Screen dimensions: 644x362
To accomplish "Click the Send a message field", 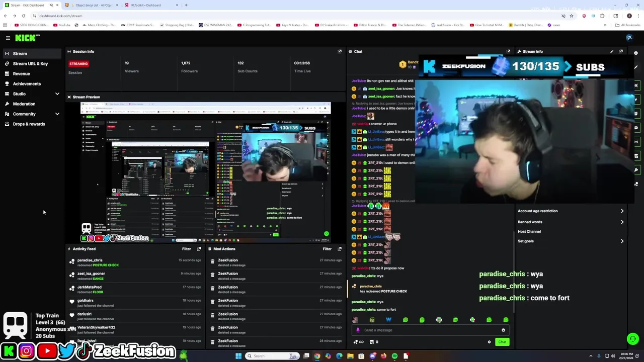I will [x=430, y=330].
